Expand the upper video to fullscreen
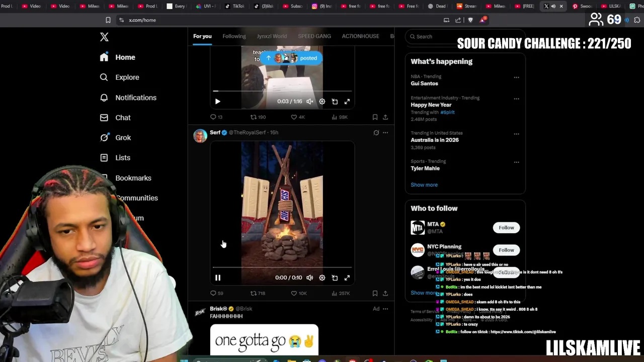 click(x=347, y=102)
